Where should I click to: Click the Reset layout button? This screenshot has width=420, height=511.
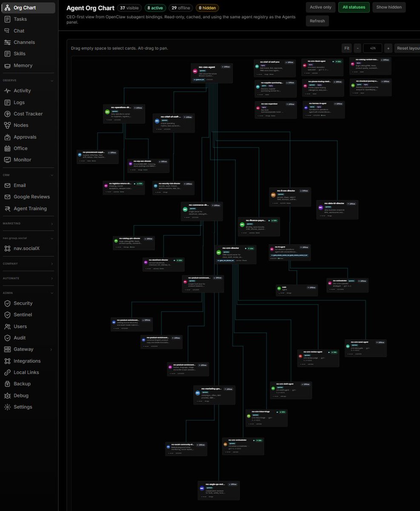coord(408,48)
